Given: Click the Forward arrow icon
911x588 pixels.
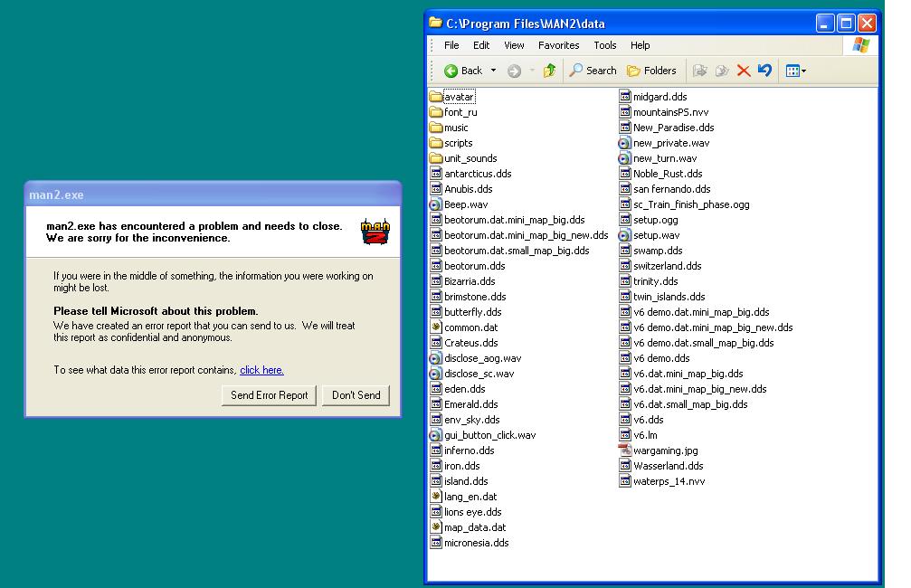Looking at the screenshot, I should click(514, 71).
